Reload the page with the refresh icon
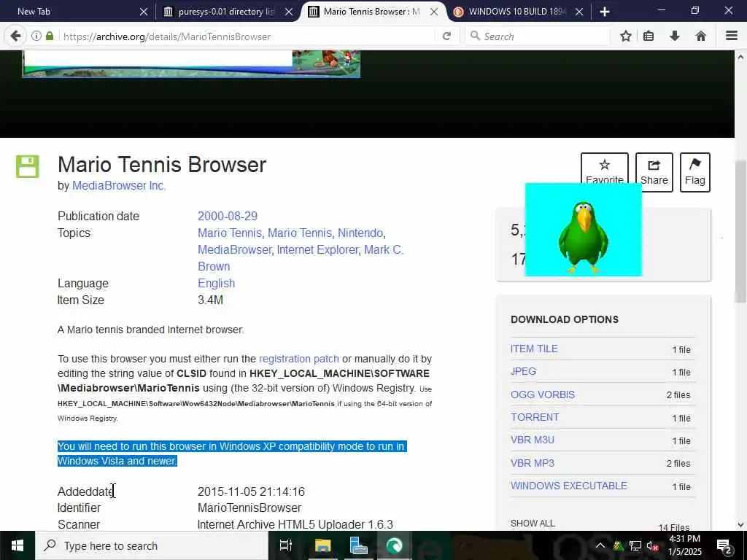 pyautogui.click(x=446, y=36)
